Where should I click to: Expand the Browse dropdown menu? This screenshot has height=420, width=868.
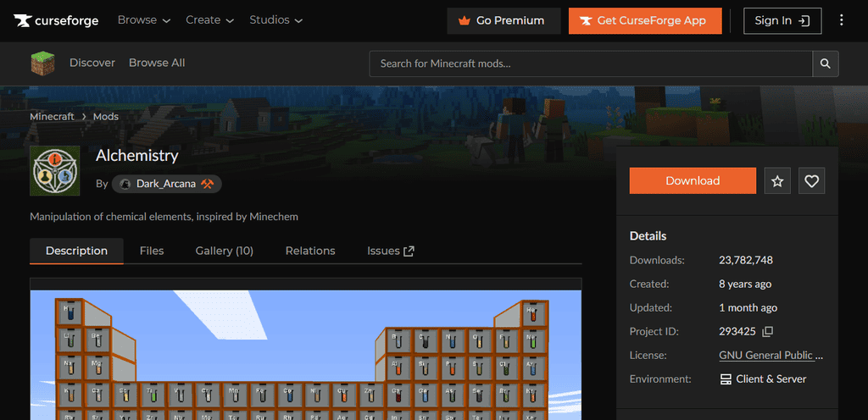pos(144,20)
